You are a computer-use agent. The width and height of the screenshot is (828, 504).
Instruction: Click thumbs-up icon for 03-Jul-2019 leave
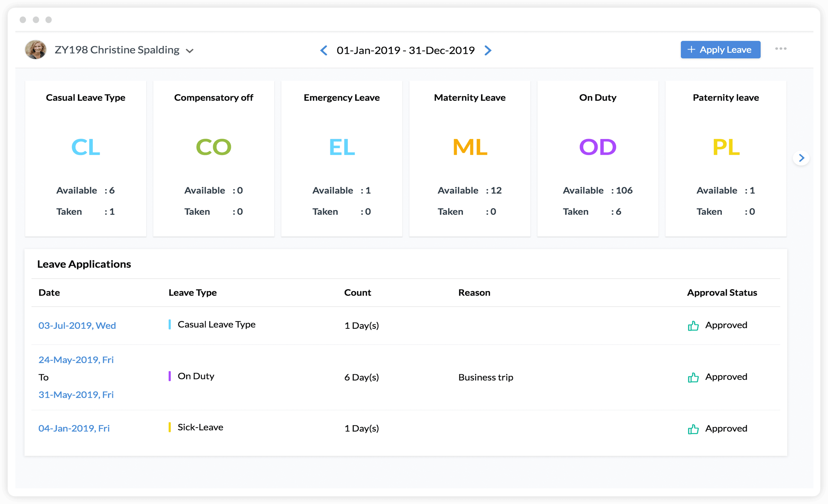coord(693,326)
